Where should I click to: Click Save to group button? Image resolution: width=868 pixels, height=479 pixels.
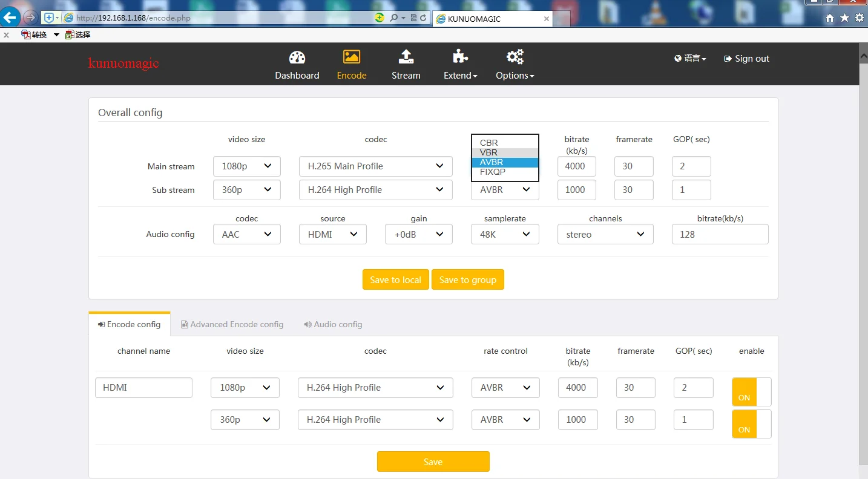coord(468,279)
